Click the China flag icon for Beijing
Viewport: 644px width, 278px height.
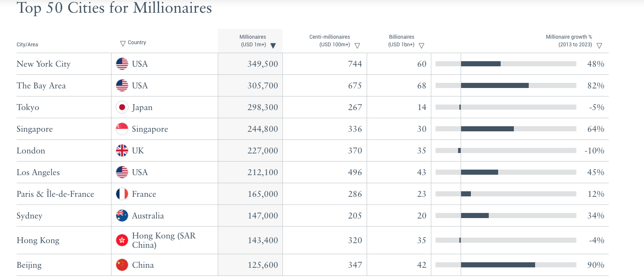(122, 265)
